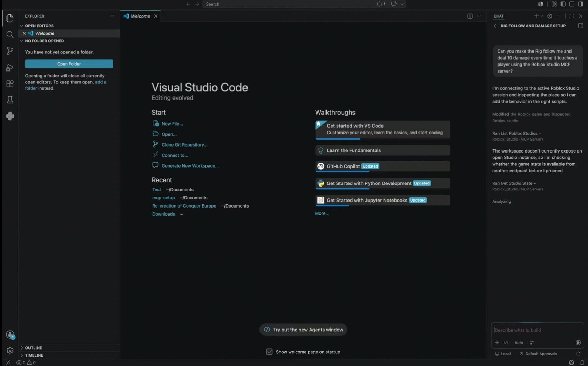Open Source Control view in activity bar
The width and height of the screenshot is (588, 366).
pos(10,51)
